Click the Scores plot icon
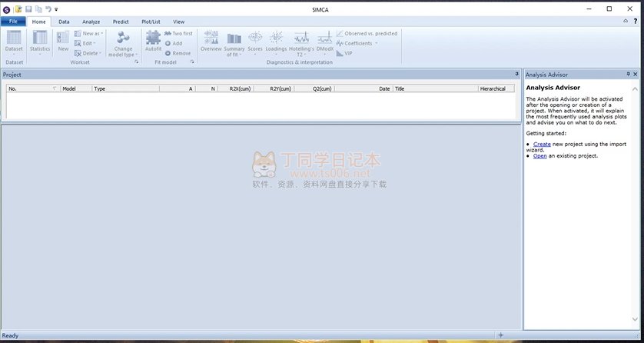The image size is (644, 343). (x=255, y=38)
